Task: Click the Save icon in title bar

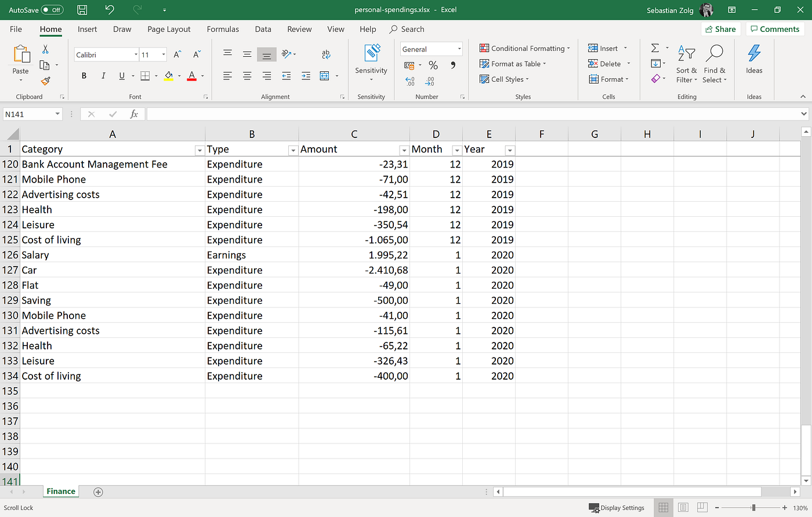Action: [82, 10]
